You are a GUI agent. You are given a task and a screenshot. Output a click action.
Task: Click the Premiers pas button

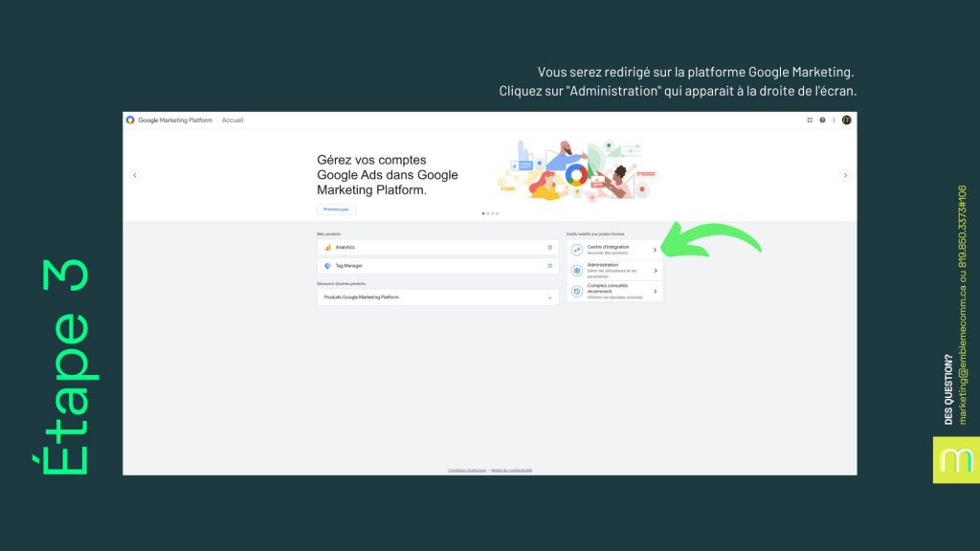(x=336, y=209)
